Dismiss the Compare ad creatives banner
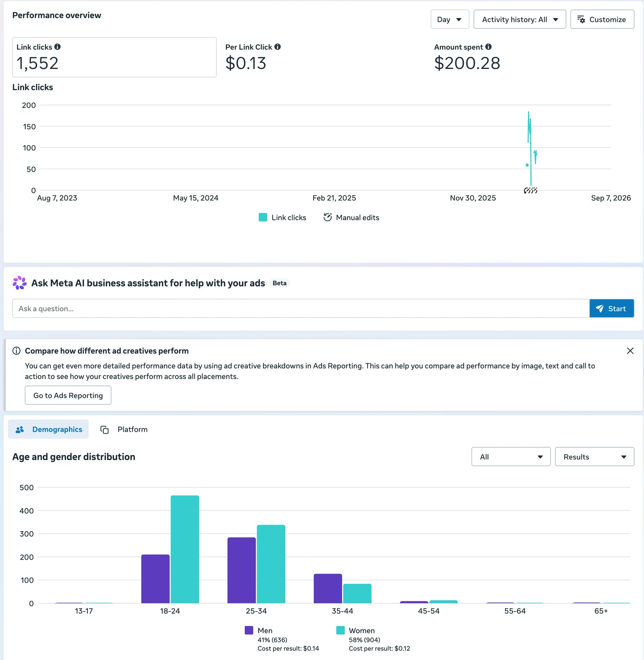 [630, 351]
